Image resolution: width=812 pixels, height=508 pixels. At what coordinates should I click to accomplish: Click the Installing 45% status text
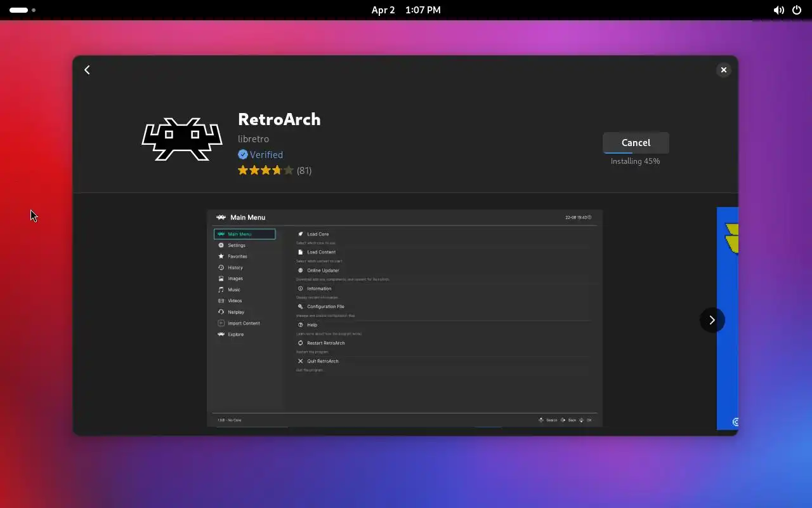tap(635, 161)
